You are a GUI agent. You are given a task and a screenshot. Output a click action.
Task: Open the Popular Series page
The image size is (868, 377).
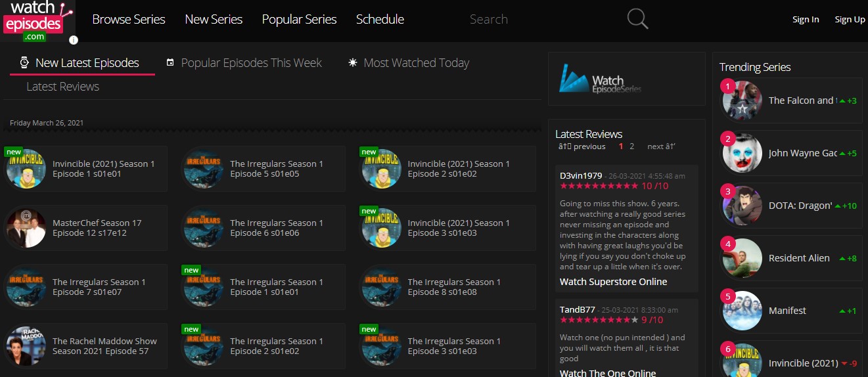click(299, 19)
